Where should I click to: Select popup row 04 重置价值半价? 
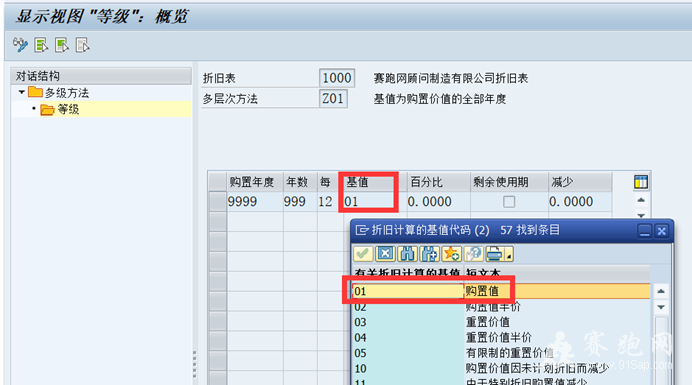pos(501,338)
